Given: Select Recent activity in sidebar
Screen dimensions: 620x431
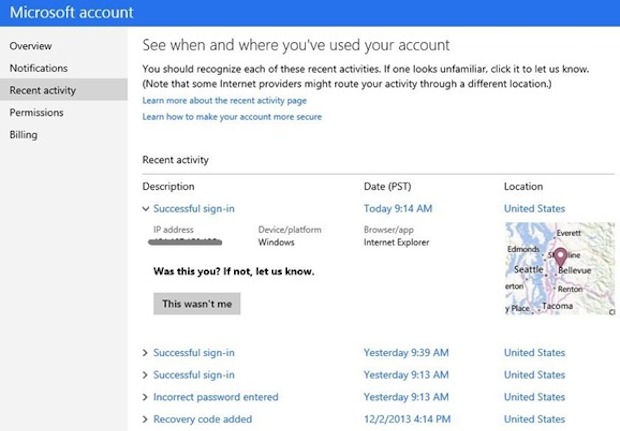Looking at the screenshot, I should (x=43, y=90).
